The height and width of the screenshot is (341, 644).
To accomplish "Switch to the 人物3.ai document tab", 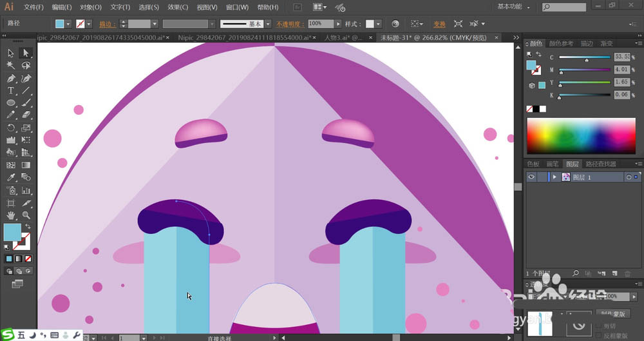I will tap(343, 37).
